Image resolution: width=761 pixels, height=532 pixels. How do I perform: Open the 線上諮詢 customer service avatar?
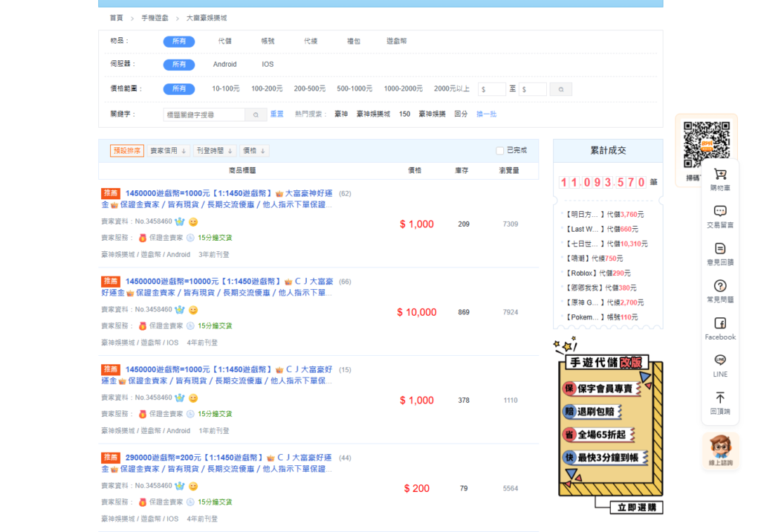(x=719, y=450)
